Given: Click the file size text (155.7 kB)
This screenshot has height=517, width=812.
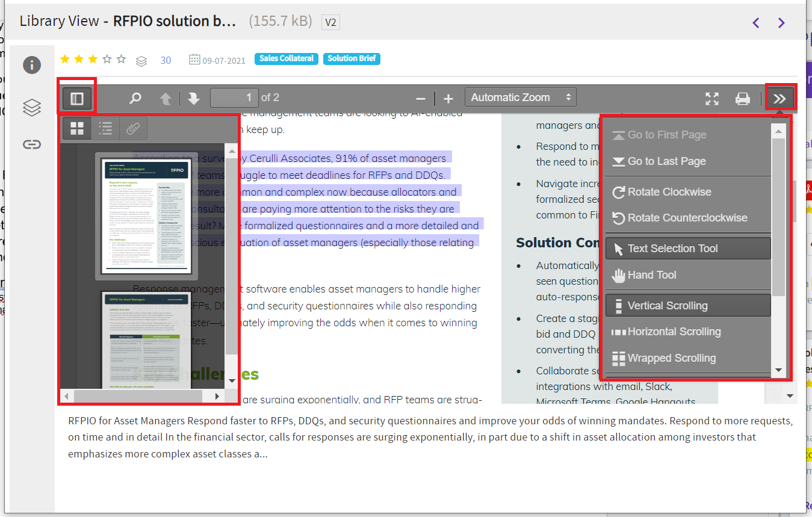Looking at the screenshot, I should pyautogui.click(x=280, y=22).
